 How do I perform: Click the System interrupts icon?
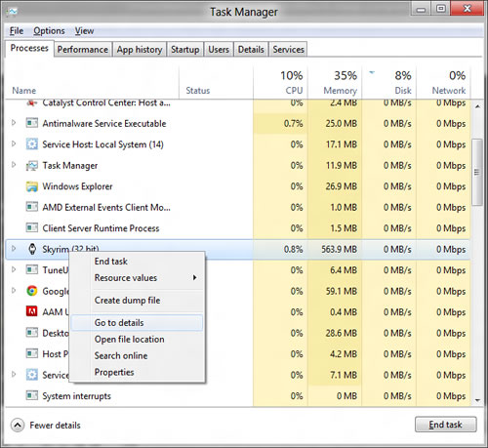coord(32,395)
